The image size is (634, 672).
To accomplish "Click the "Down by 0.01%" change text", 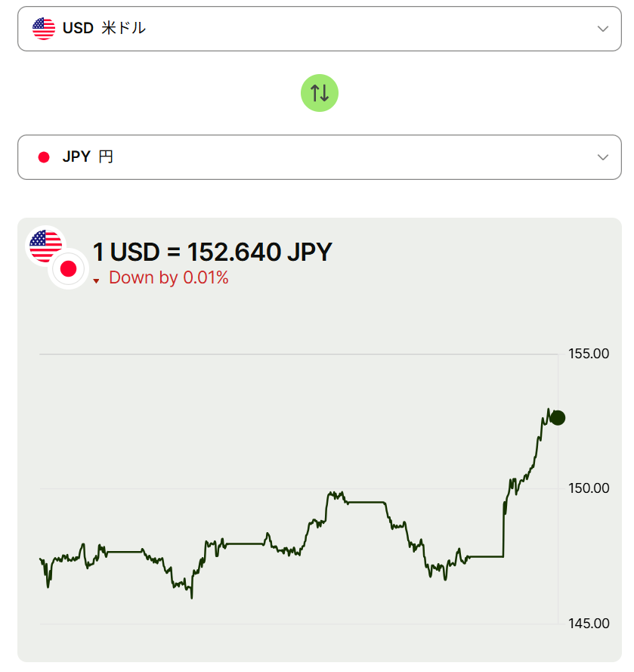I will tap(169, 277).
